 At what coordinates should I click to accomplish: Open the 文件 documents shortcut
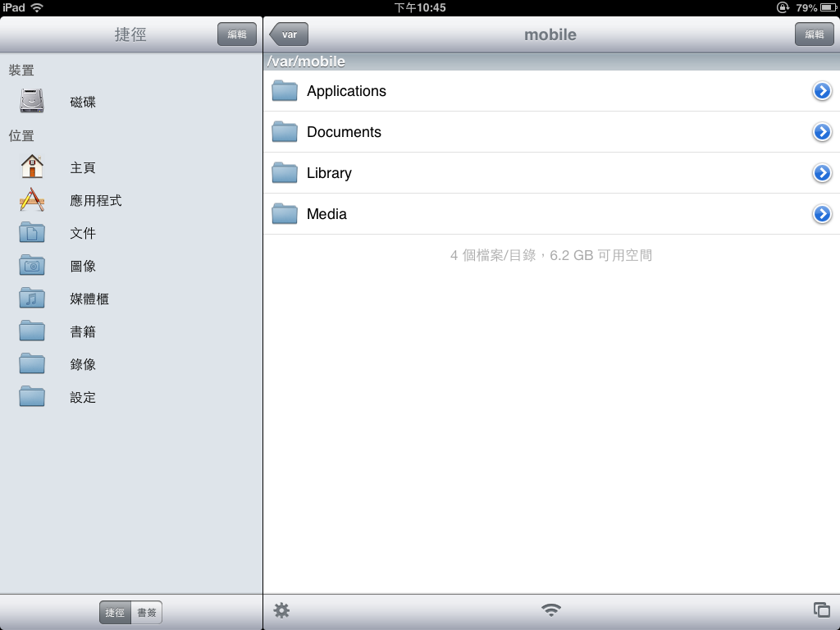pos(32,233)
